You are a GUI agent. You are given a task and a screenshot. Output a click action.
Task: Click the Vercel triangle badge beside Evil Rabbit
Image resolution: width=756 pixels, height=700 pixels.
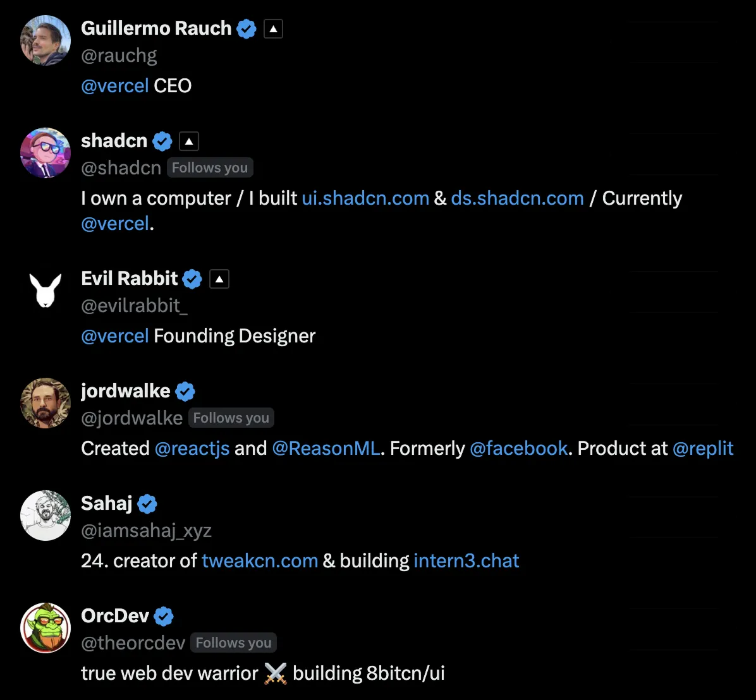point(219,279)
